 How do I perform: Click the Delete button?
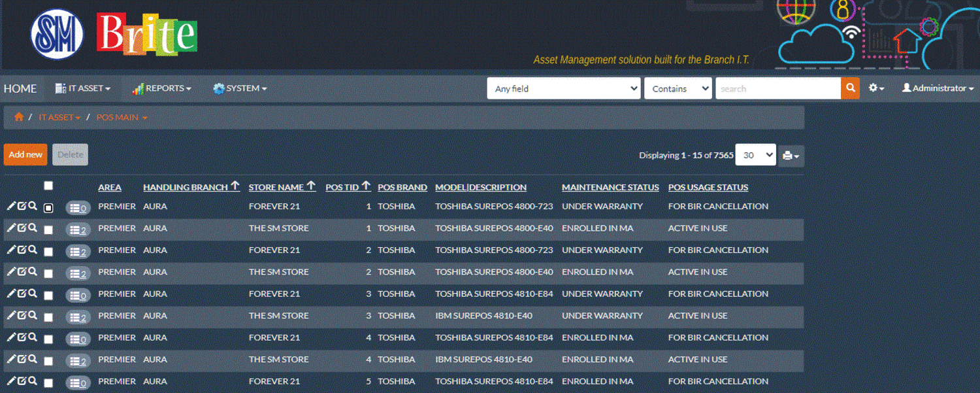pyautogui.click(x=70, y=154)
